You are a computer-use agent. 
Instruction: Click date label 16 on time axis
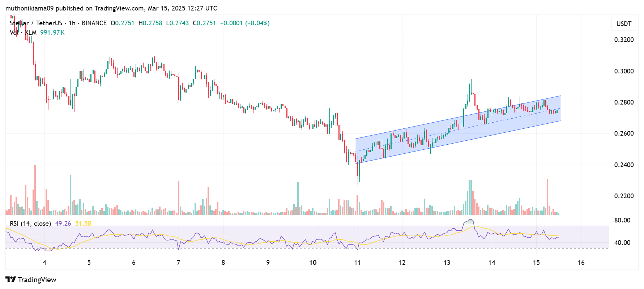coord(581,263)
